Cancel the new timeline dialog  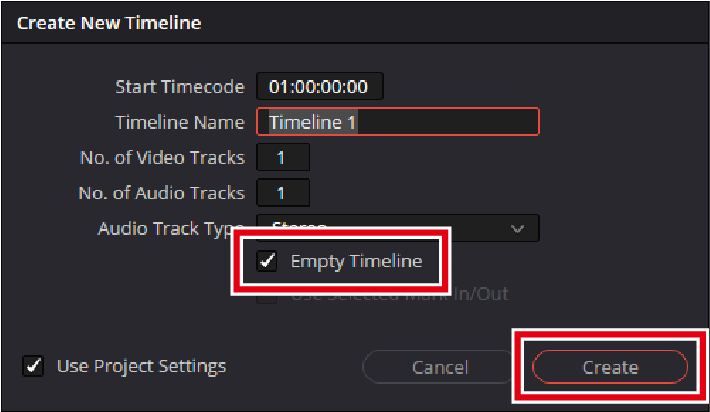pos(440,367)
